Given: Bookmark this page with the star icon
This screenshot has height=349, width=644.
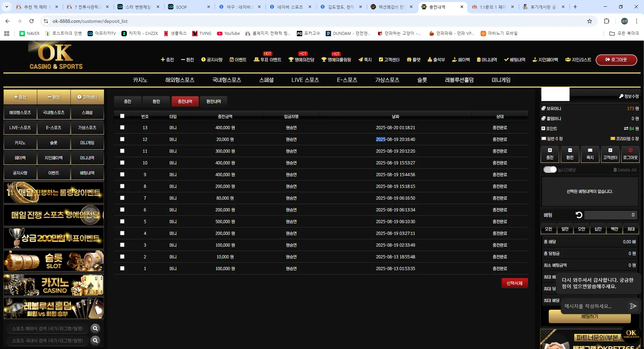Looking at the screenshot, I should (x=590, y=21).
